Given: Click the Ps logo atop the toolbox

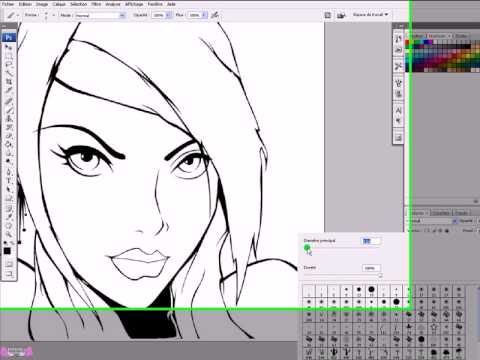Looking at the screenshot, I should pos(9,37).
